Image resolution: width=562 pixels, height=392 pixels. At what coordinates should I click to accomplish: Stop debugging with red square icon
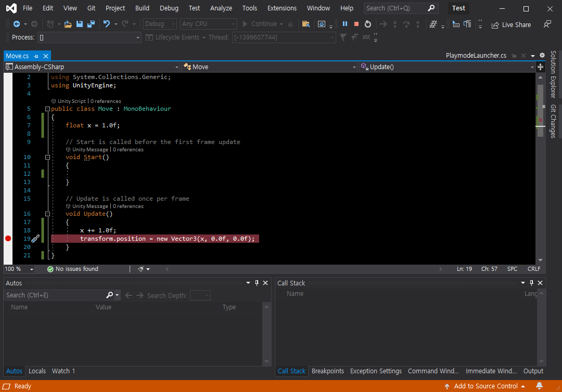pyautogui.click(x=356, y=23)
